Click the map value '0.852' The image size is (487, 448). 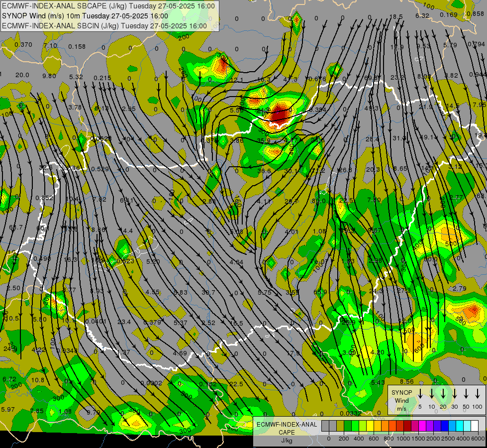coord(44,198)
